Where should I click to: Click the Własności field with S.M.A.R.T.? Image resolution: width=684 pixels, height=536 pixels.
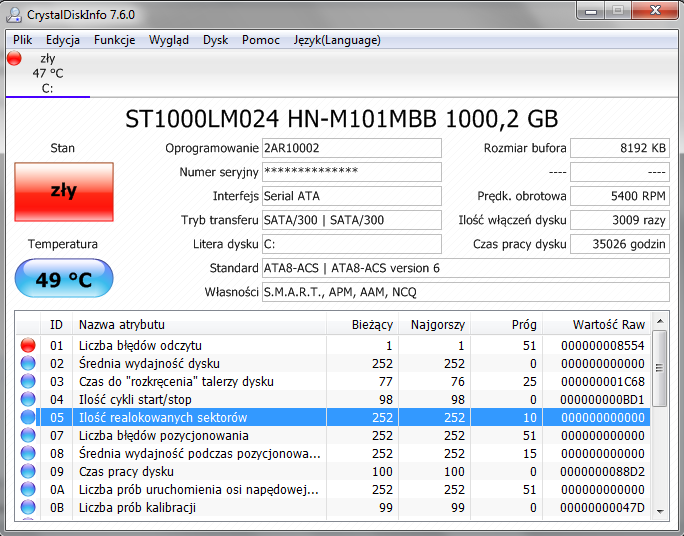pos(466,292)
